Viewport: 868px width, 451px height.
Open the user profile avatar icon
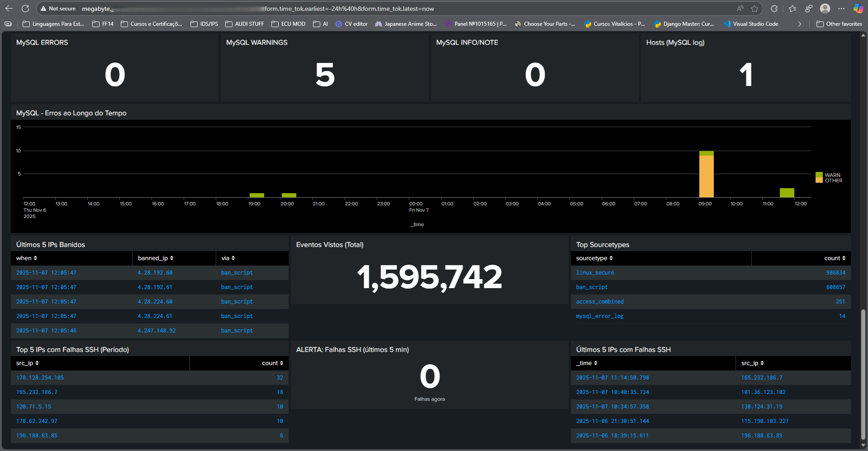(x=825, y=9)
